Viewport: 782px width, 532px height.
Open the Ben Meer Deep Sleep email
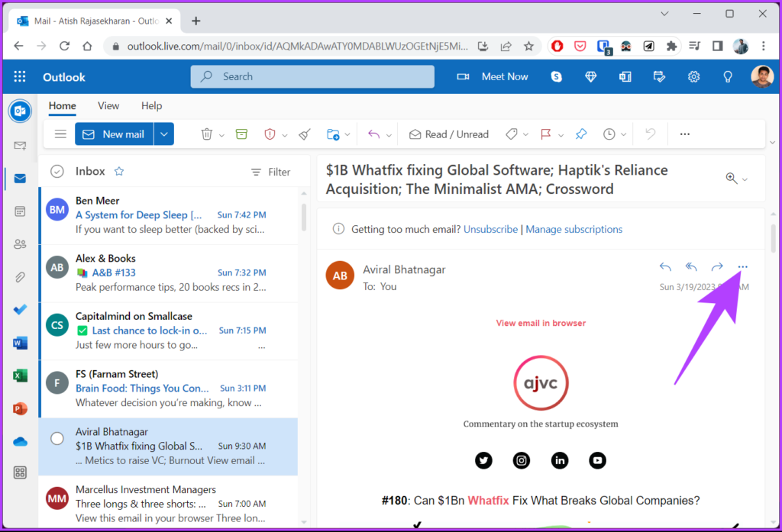[x=169, y=215]
